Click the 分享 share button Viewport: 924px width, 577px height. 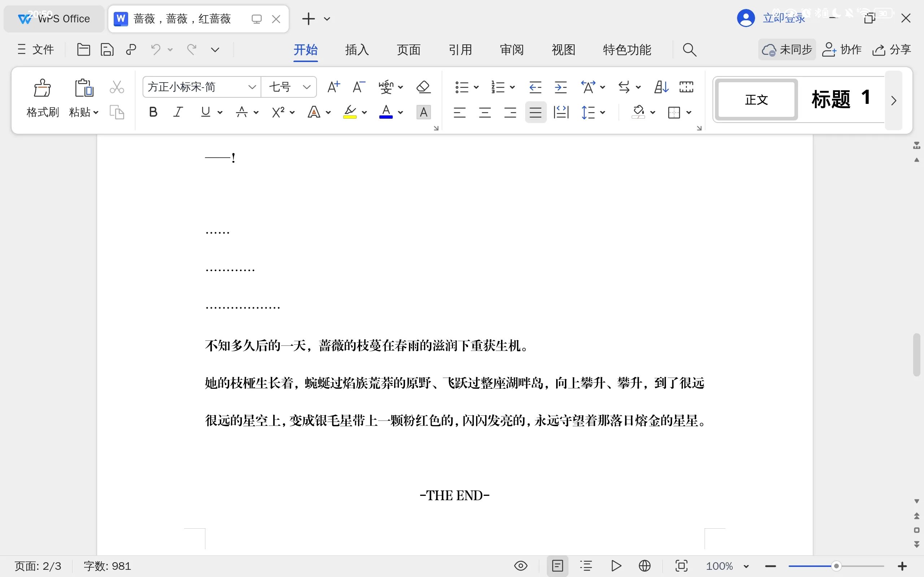coord(892,50)
